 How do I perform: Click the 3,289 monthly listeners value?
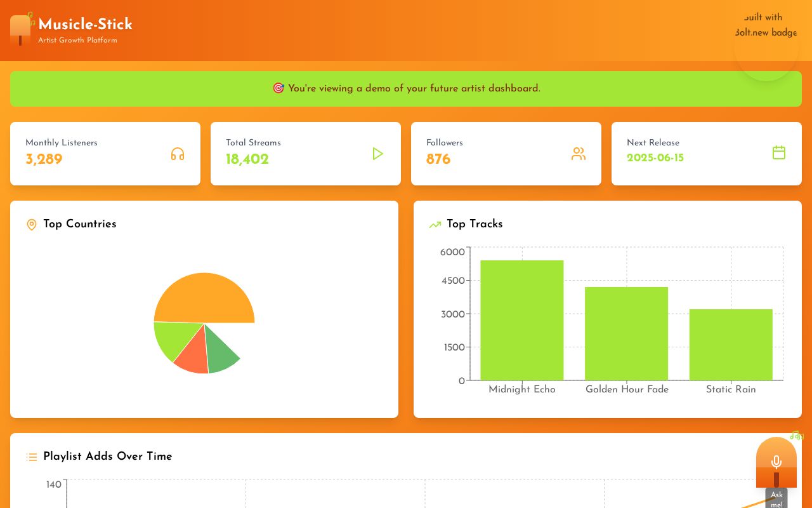[x=44, y=159]
